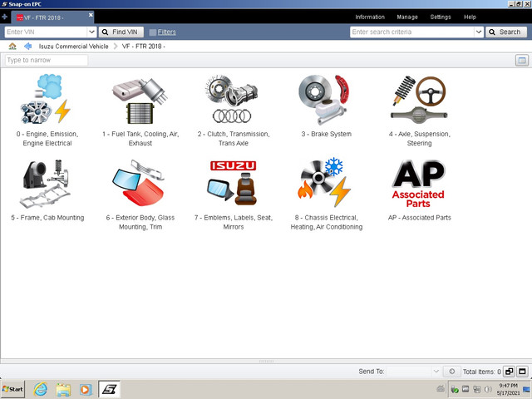
Task: Open the Filters link
Action: (166, 32)
